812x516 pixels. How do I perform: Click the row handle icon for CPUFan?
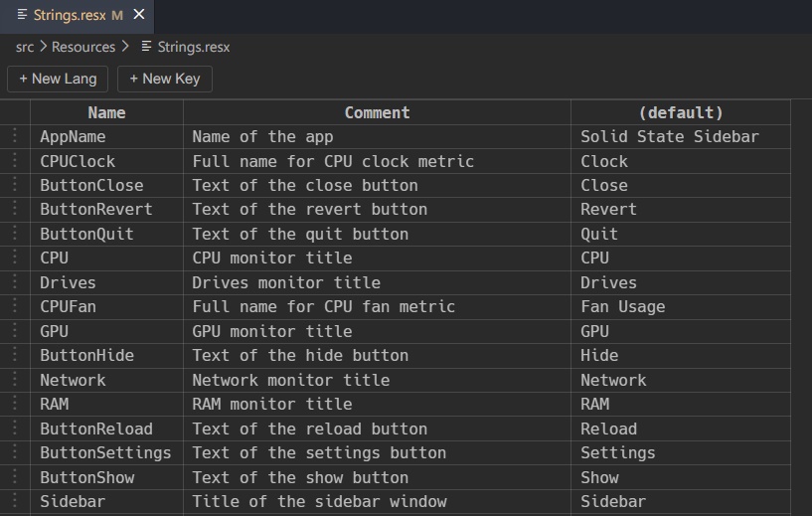(15, 305)
